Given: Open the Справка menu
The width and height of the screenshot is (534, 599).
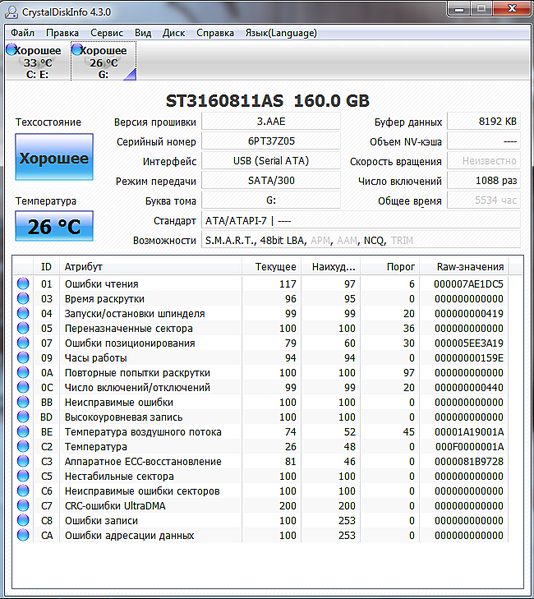Looking at the screenshot, I should [215, 33].
